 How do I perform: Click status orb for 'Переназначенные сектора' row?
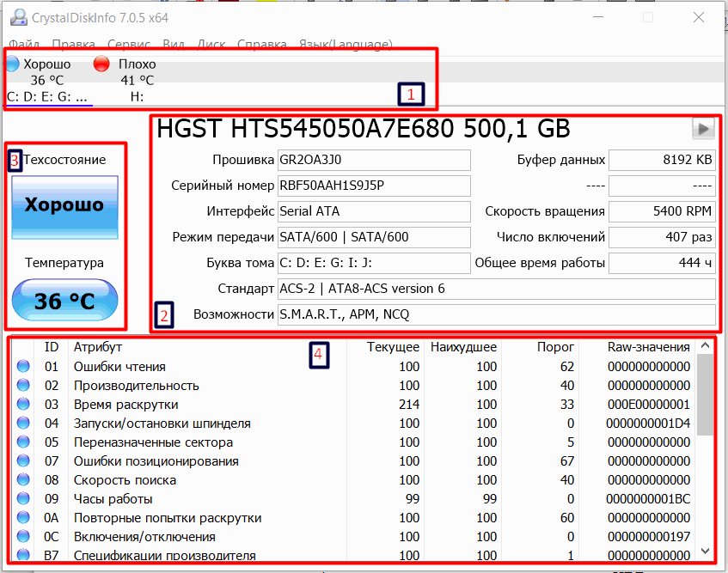pos(23,442)
